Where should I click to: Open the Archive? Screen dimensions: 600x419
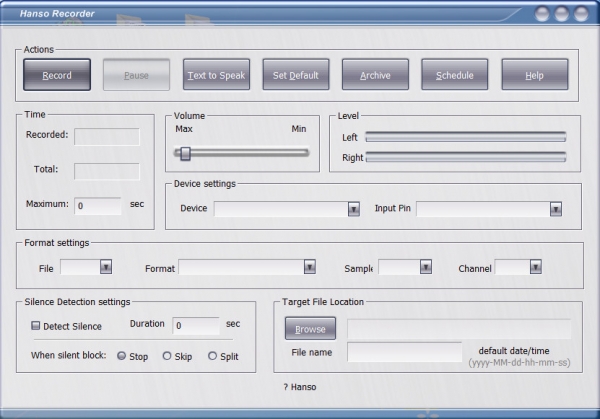(375, 75)
